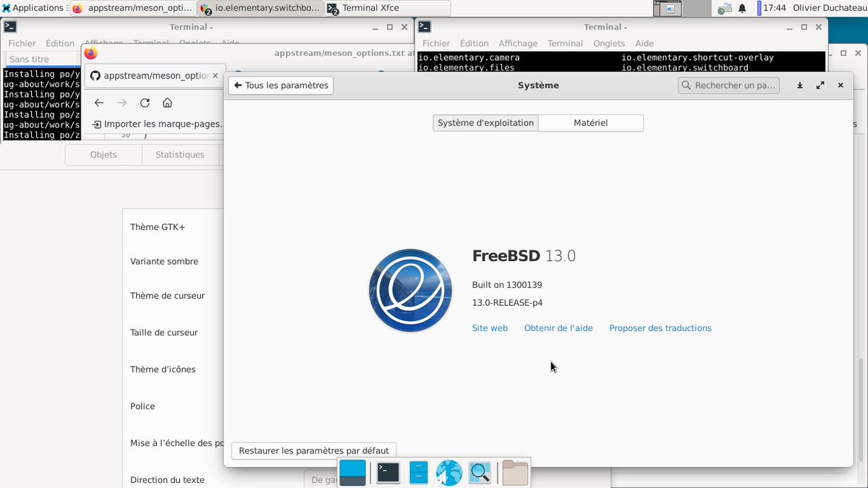Viewport: 868px width, 488px height.
Task: Switch to io.elementary.switchboard taskbar button
Action: click(x=260, y=9)
